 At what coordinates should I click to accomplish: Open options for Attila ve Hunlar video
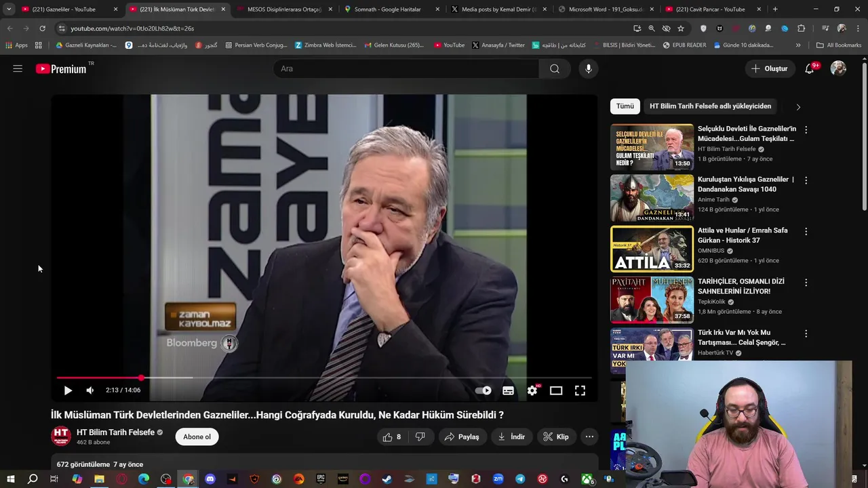806,231
